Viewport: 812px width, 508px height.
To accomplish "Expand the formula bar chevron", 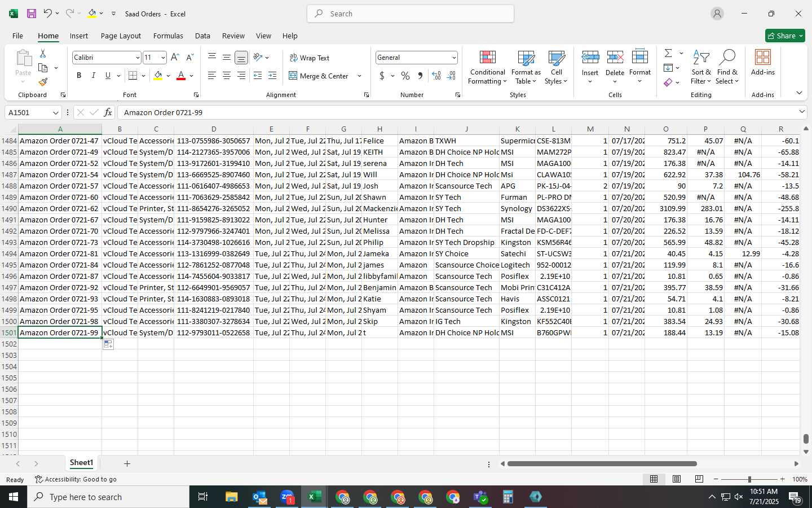I will coord(802,112).
